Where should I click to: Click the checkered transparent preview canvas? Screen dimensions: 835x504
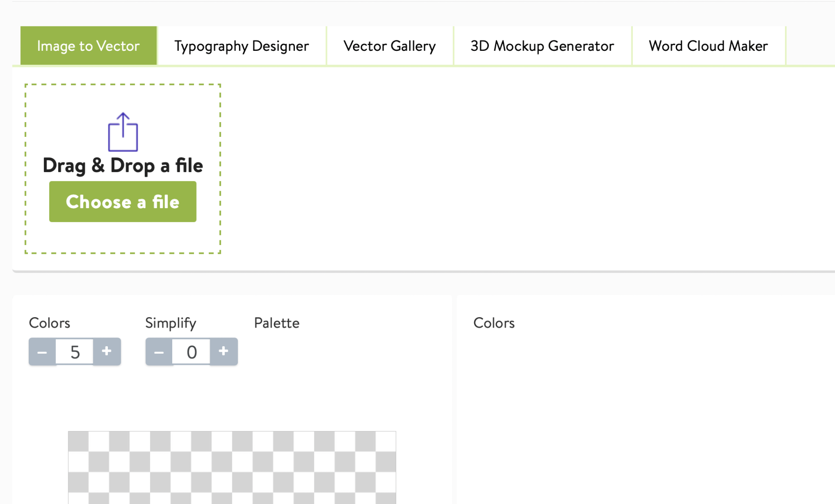pyautogui.click(x=232, y=468)
